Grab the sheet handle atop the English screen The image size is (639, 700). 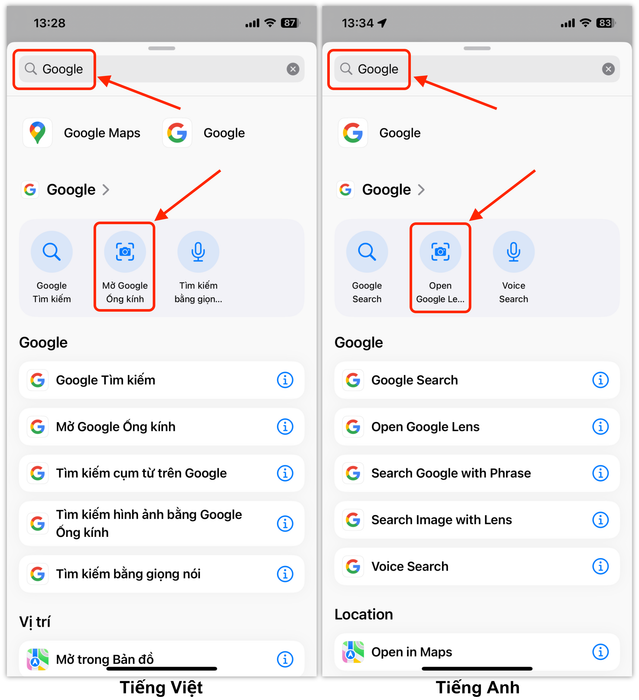(477, 48)
